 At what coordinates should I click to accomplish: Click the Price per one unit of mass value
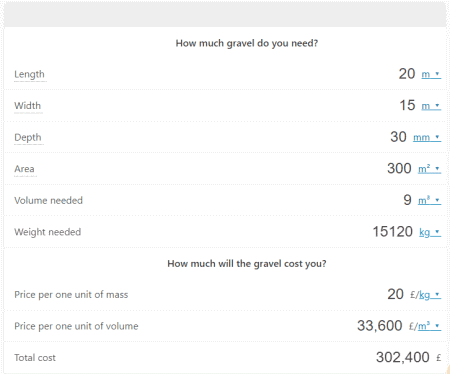(395, 294)
